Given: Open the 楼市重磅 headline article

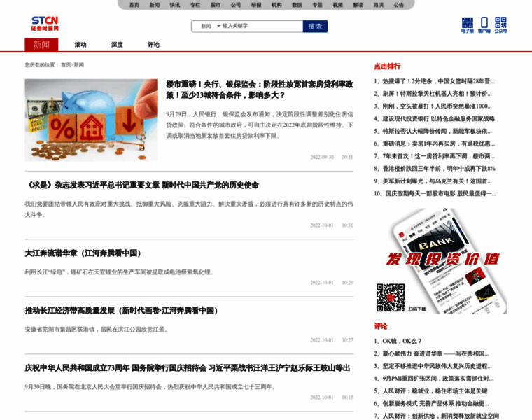Looking at the screenshot, I should 259,89.
